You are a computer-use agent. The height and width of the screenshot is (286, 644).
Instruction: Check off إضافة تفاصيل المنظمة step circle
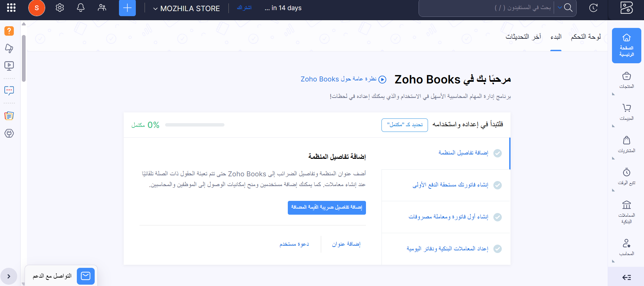497,153
